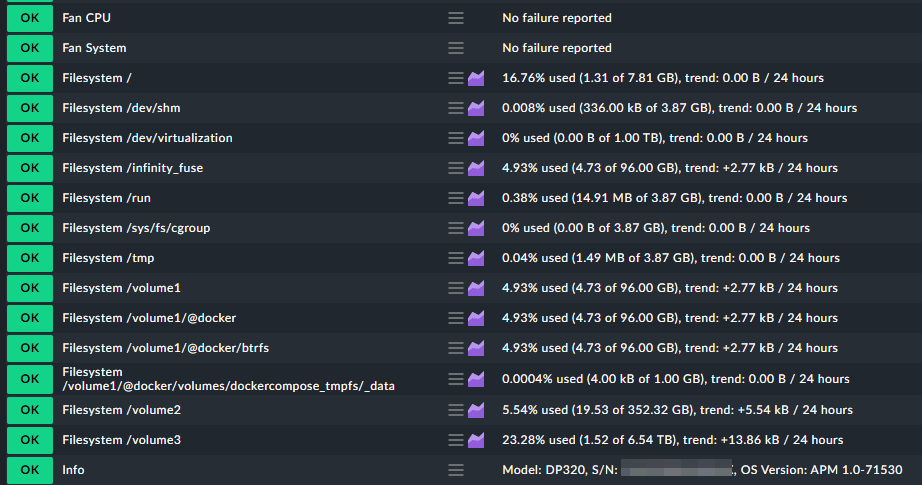Open action menu for Filesystem /tmp
This screenshot has width=922, height=485.
pyautogui.click(x=456, y=258)
